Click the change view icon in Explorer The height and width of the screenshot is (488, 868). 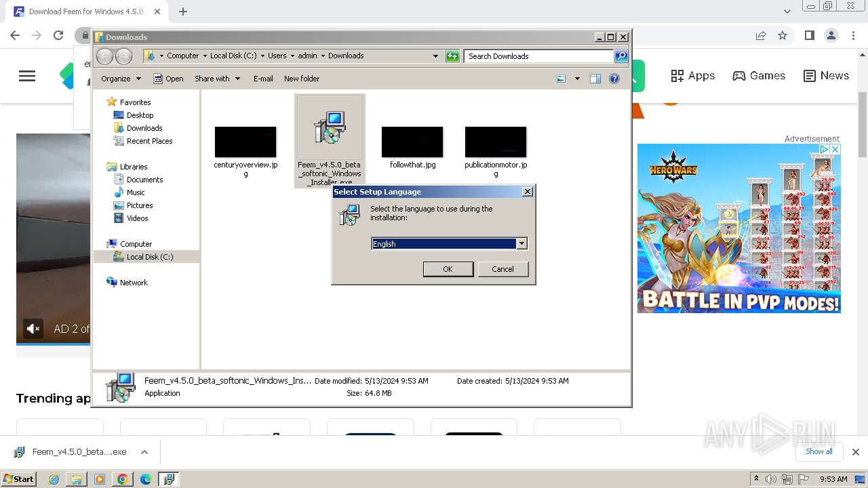[561, 79]
